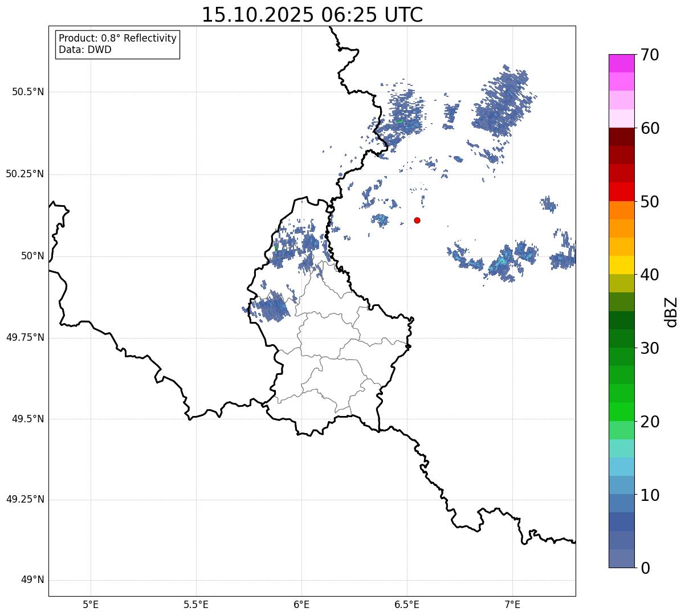This screenshot has height=616, width=685.
Task: Click the colorbar tick label 70
Action: pyautogui.click(x=650, y=55)
